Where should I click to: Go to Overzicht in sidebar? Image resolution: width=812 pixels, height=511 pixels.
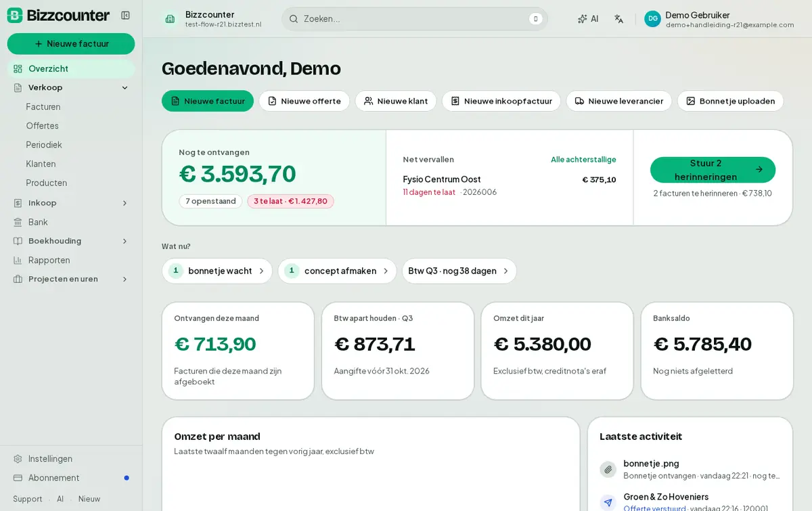[71, 68]
